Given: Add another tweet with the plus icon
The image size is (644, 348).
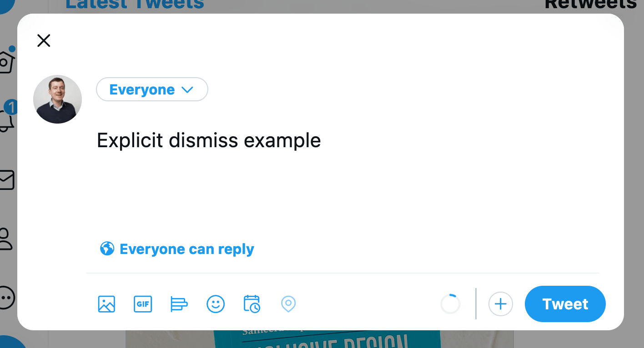Looking at the screenshot, I should pos(501,304).
